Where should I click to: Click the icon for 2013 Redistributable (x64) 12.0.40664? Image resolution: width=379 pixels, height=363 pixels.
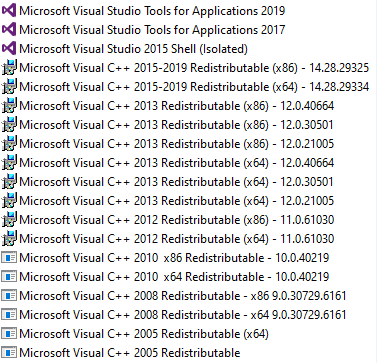[9, 163]
